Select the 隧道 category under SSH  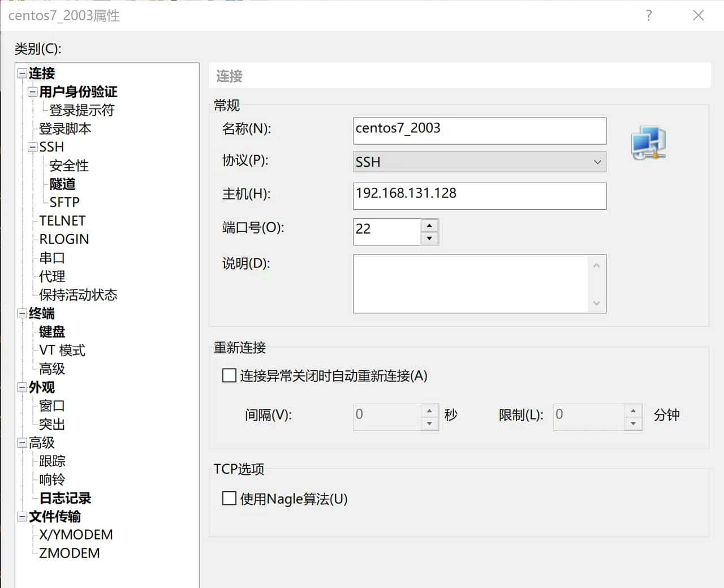coord(63,184)
